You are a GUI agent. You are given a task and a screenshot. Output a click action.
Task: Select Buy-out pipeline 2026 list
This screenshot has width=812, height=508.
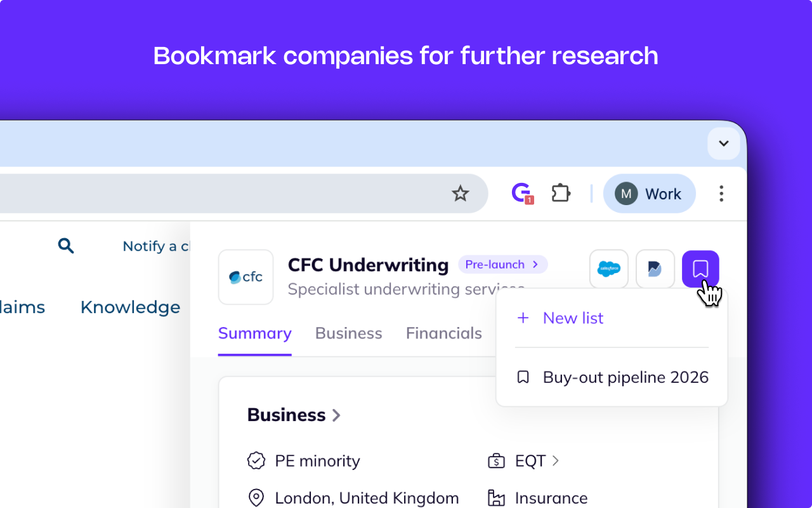point(612,377)
